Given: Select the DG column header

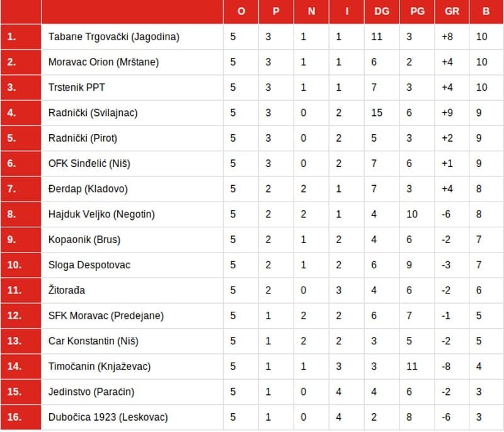Looking at the screenshot, I should pyautogui.click(x=381, y=11).
